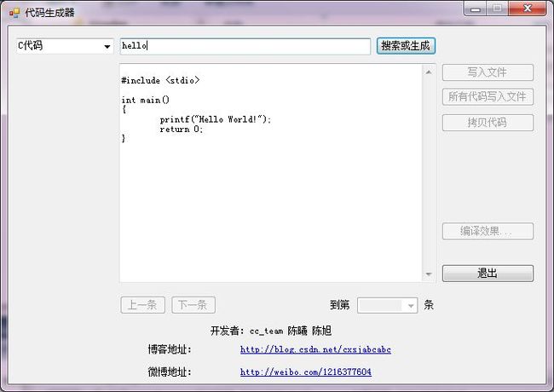554x392 pixels.
Task: Click the int main() line
Action: [146, 100]
